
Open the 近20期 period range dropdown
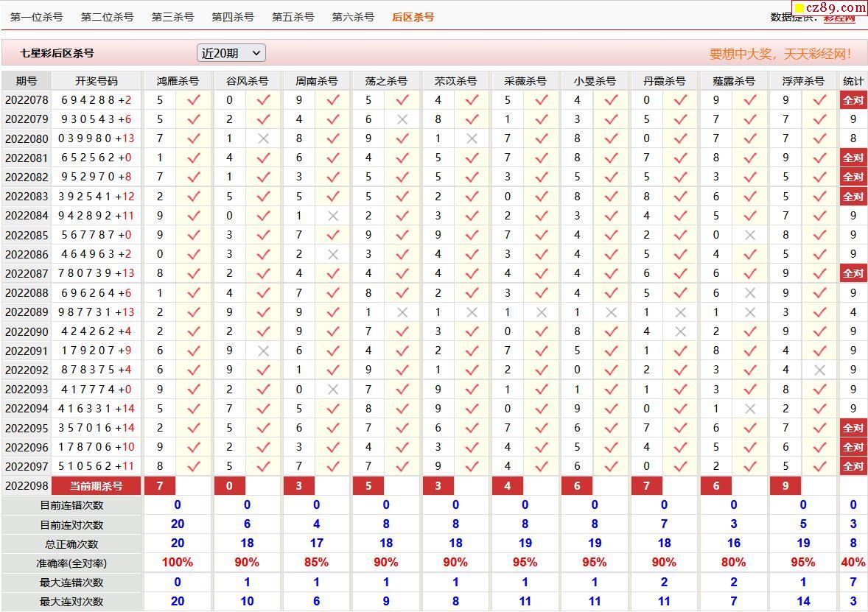231,53
